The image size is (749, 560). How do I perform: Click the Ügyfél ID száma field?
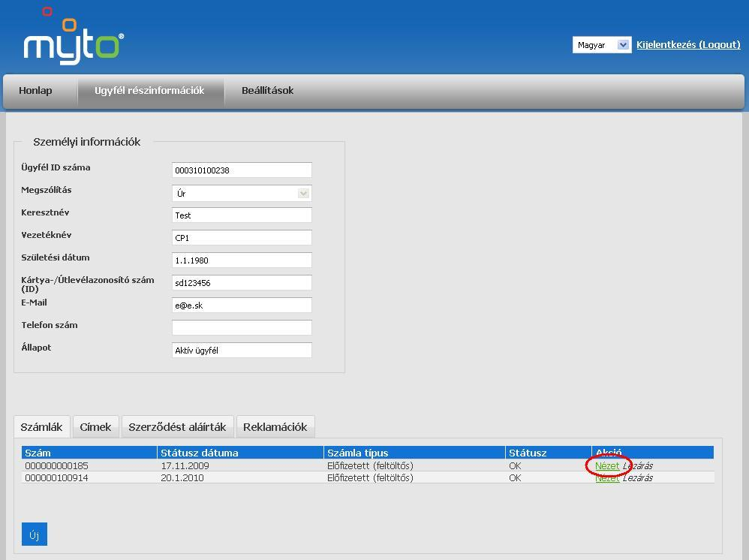[242, 170]
